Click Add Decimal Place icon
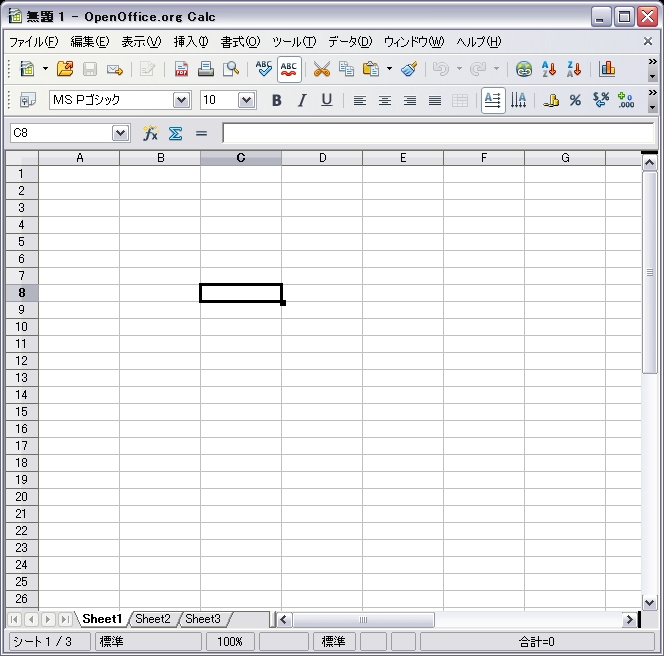 coord(625,100)
